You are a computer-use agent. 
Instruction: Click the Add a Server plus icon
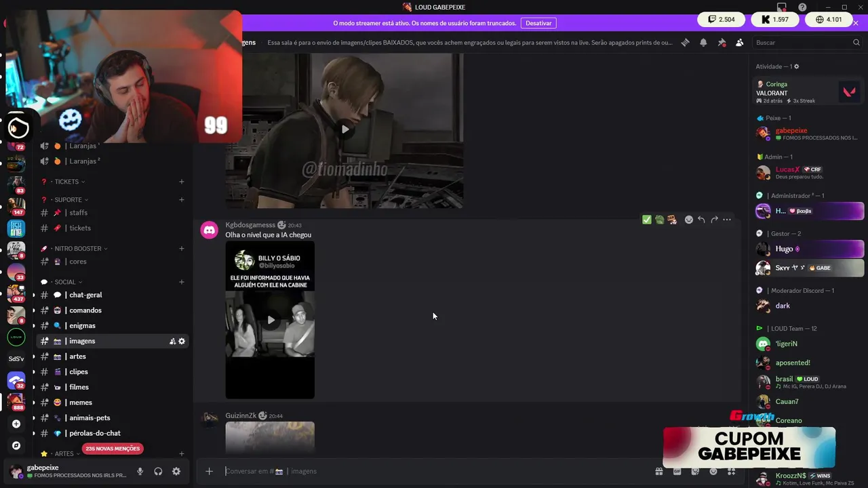pos(16,424)
